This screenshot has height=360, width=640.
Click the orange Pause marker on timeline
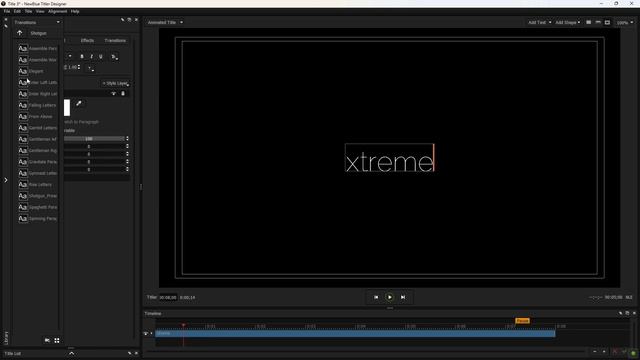(x=522, y=321)
